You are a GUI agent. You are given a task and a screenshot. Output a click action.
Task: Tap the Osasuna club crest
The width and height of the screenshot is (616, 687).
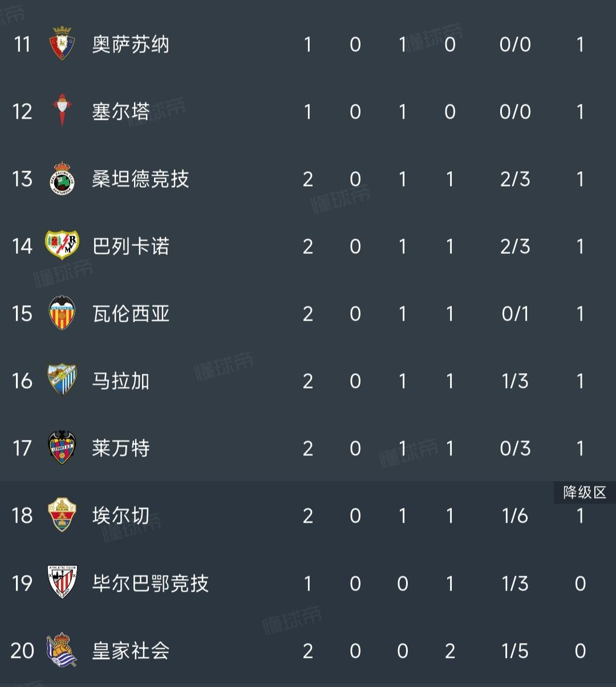tap(62, 44)
